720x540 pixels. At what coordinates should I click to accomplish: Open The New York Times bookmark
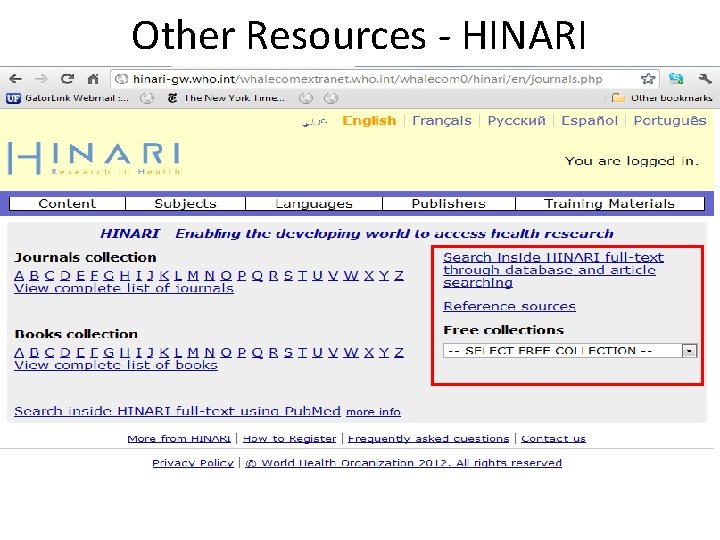(x=226, y=98)
